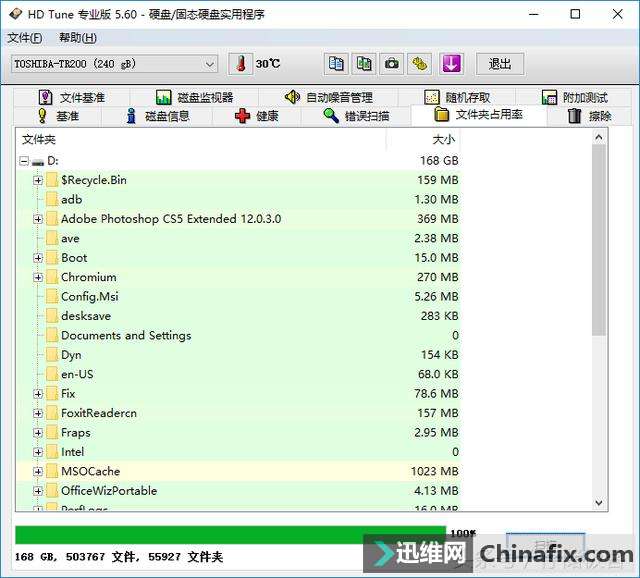Click the green scan progress bar
Viewport: 640px width, 578px height.
coord(230,535)
